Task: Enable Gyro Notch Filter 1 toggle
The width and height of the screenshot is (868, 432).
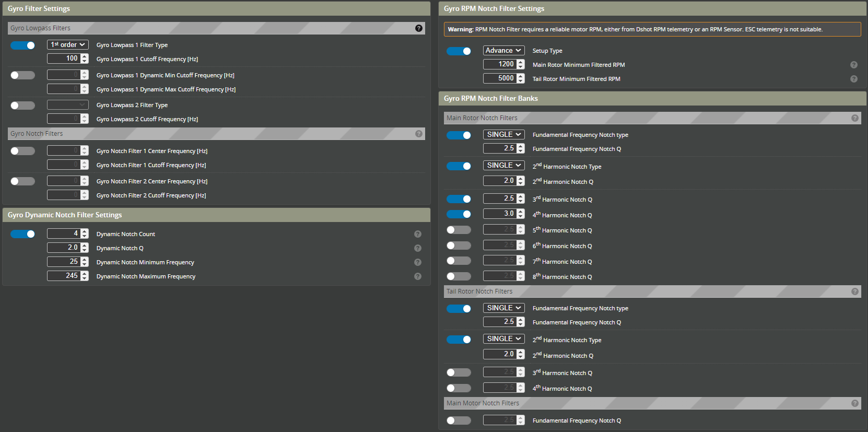Action: [x=22, y=151]
